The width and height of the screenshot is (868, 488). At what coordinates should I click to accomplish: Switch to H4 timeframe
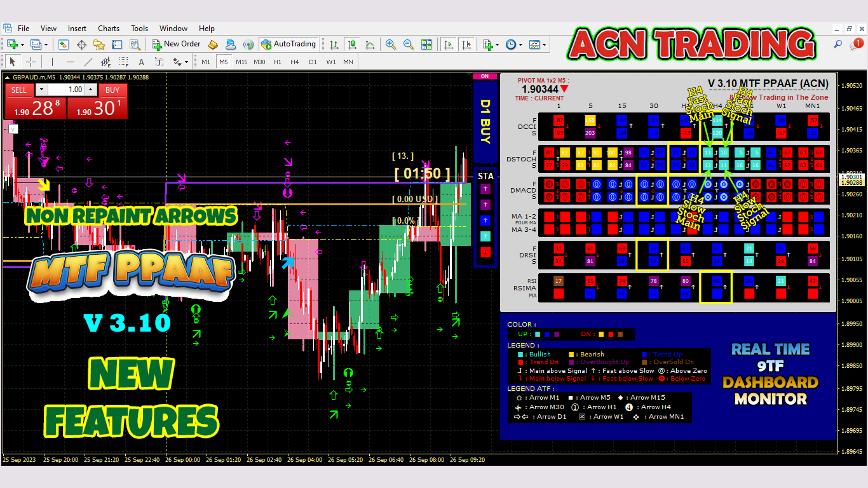294,62
